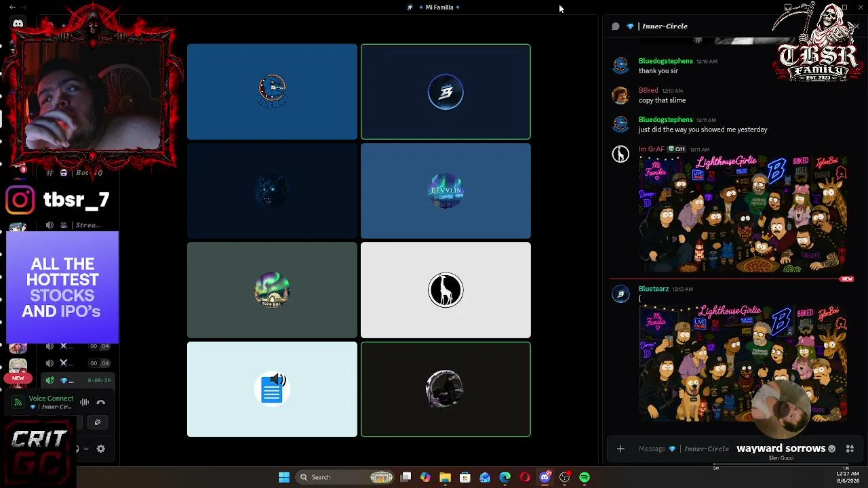Select the Devvlin participant tile

[x=446, y=190]
